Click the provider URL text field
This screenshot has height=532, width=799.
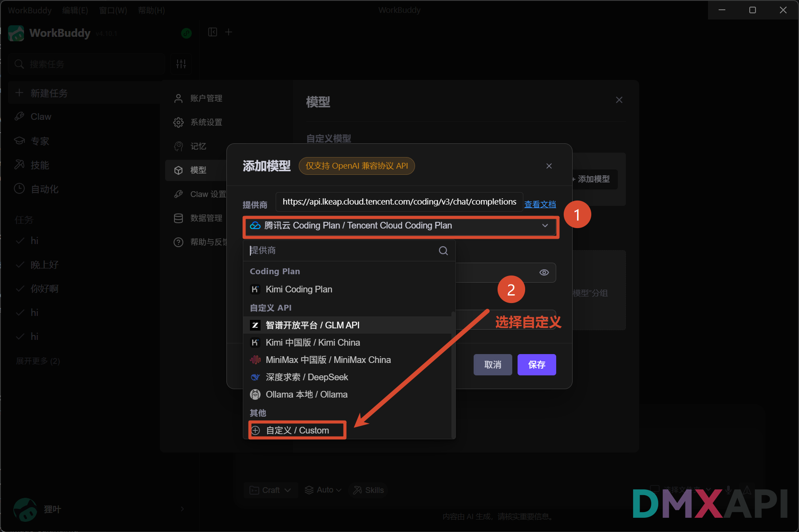tap(399, 202)
